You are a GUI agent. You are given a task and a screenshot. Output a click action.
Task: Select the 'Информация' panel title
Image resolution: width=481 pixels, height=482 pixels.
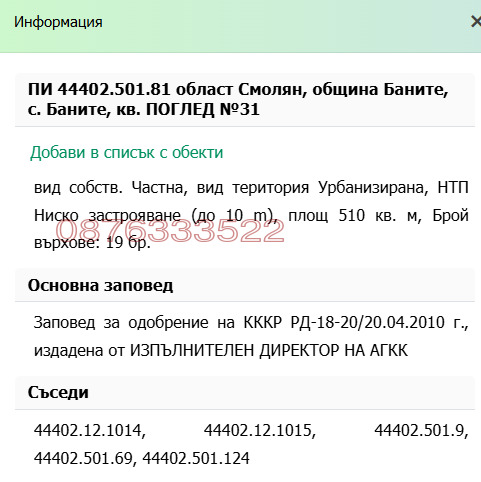(x=58, y=22)
